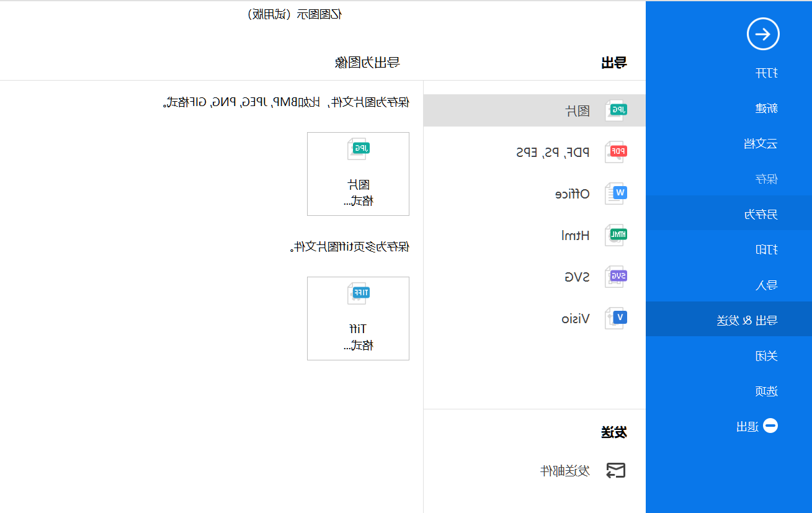Choose the SVG export icon

pos(616,277)
